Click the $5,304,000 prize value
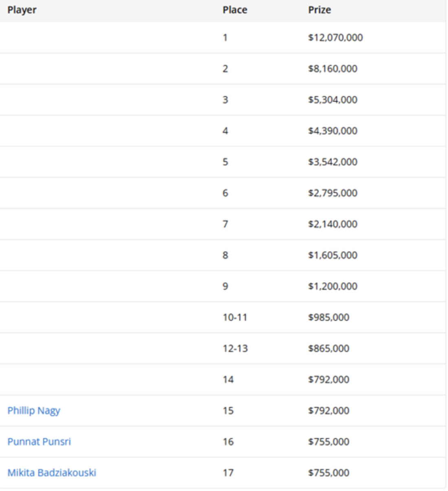The width and height of the screenshot is (448, 491). (x=332, y=100)
